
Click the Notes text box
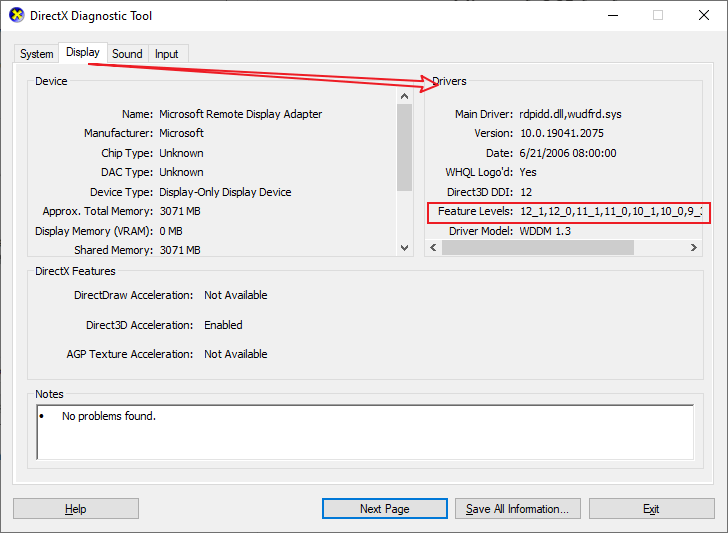pyautogui.click(x=365, y=432)
